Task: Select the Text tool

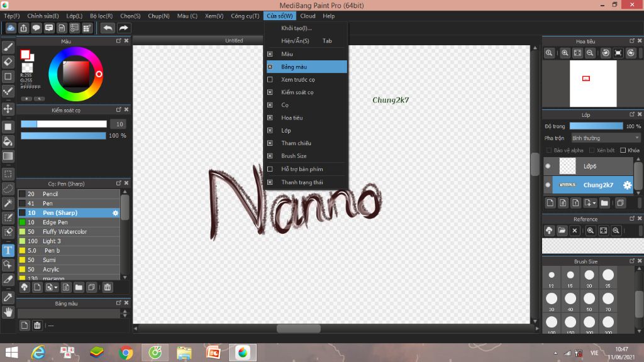Action: 8,250
